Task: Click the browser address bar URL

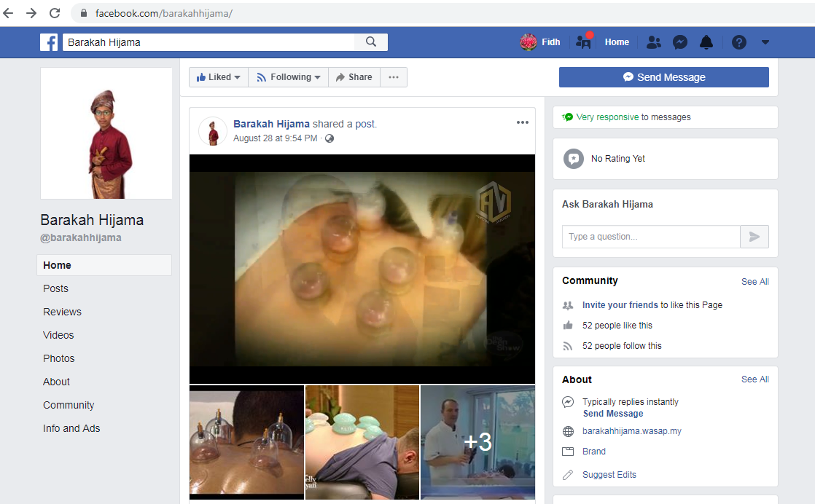Action: (164, 13)
